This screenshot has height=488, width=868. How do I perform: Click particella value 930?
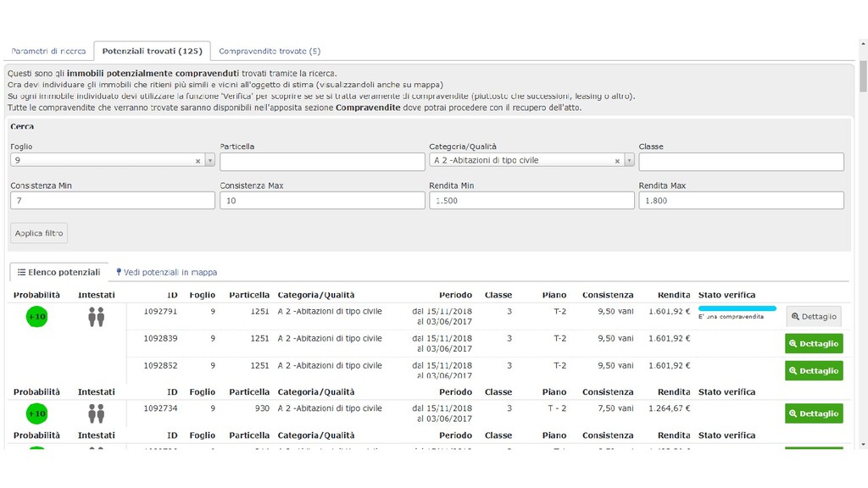click(263, 408)
